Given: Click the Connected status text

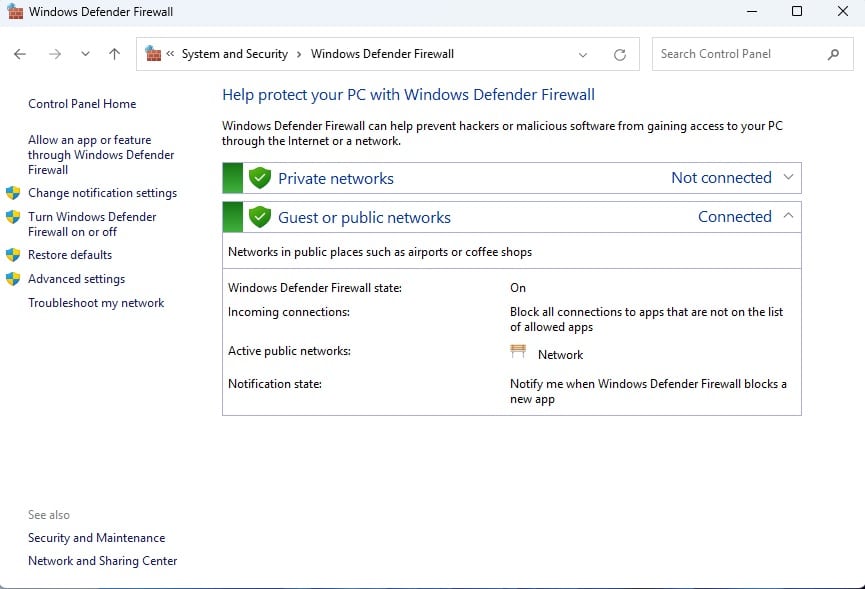Looking at the screenshot, I should pyautogui.click(x=735, y=217).
